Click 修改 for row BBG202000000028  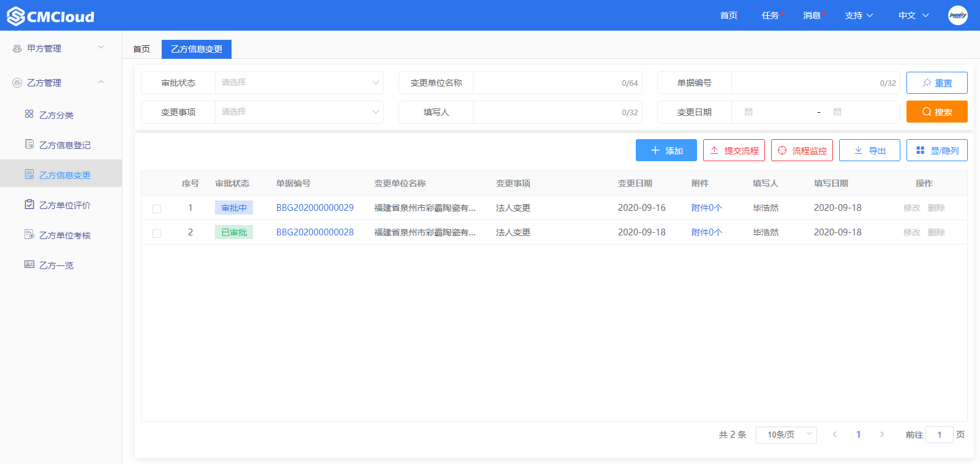click(912, 232)
